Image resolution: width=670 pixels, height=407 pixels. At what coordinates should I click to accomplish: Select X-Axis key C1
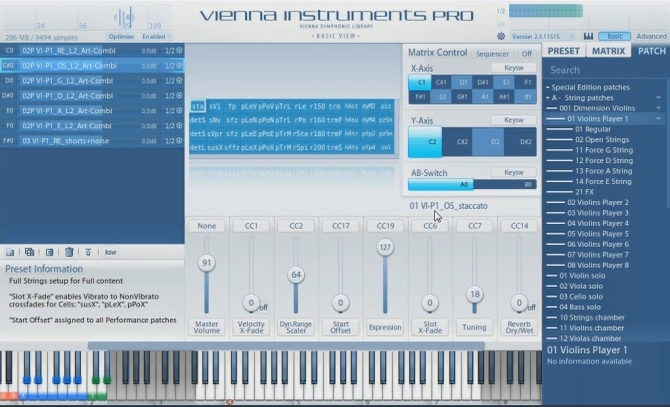click(x=421, y=82)
